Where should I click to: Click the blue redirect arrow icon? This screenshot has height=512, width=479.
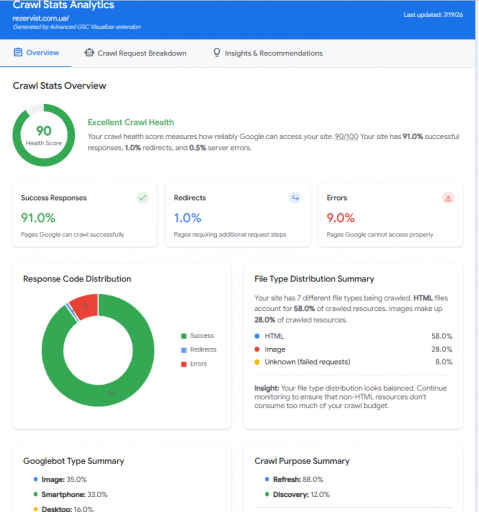(x=295, y=198)
